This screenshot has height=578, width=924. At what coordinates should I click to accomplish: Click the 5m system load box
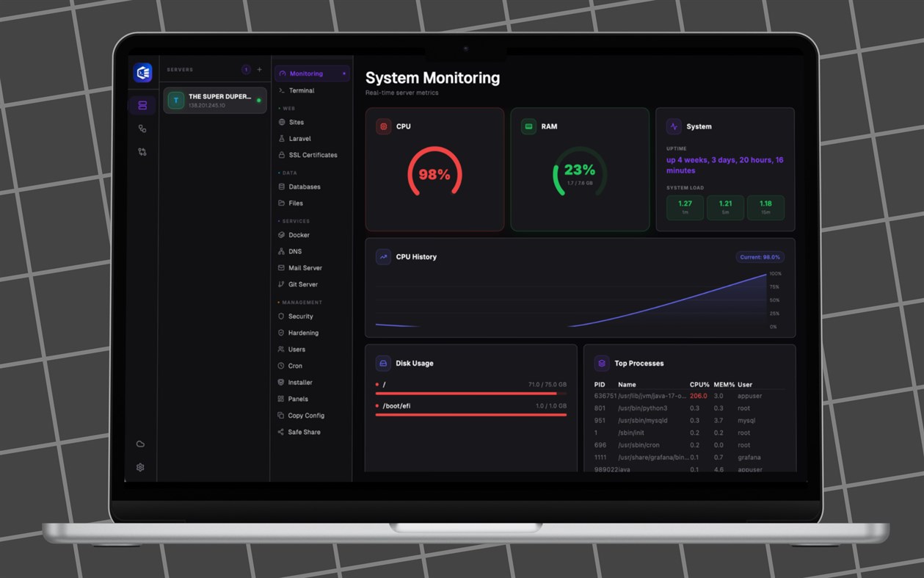coord(725,207)
